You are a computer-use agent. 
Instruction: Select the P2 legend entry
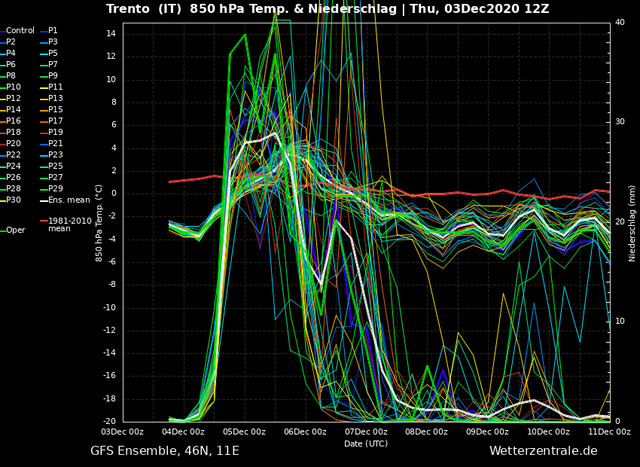point(9,42)
